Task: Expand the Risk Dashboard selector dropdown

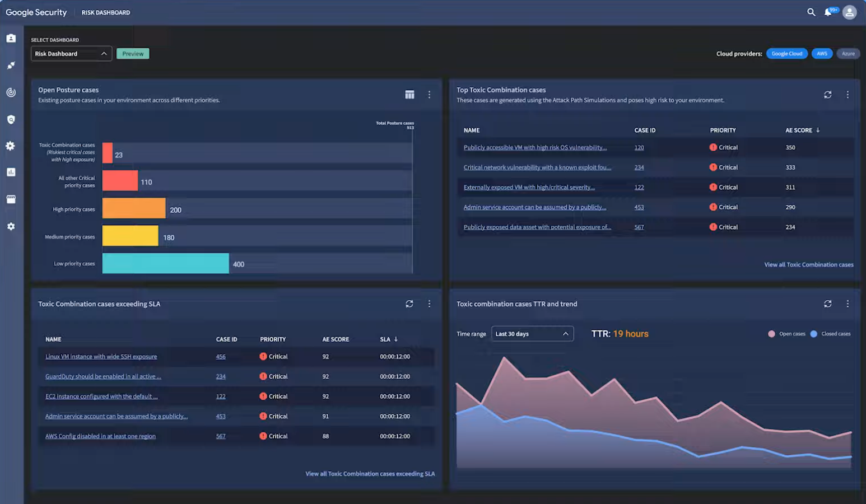Action: pyautogui.click(x=71, y=54)
